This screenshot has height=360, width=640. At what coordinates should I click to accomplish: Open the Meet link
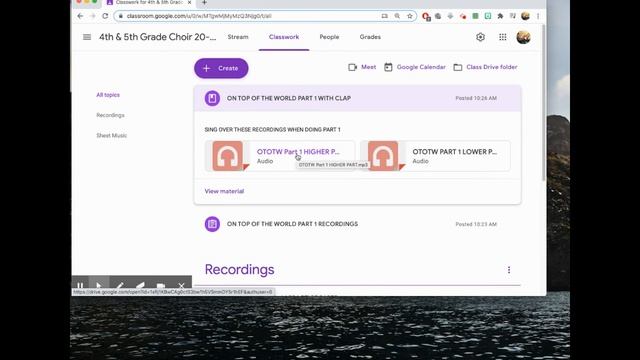tap(362, 67)
